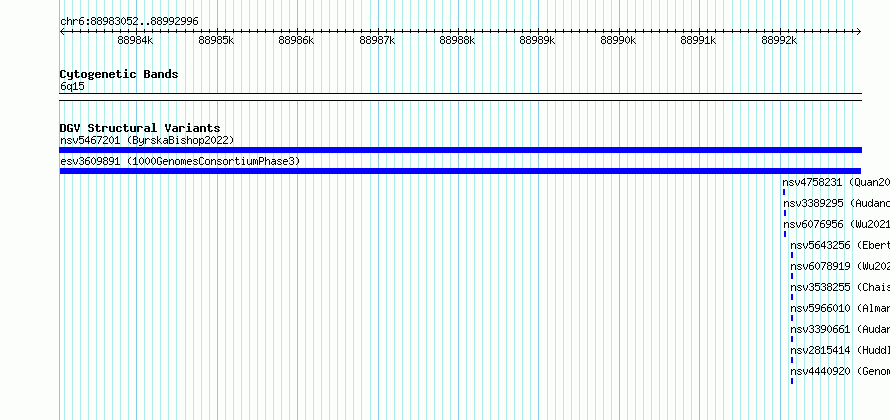Click the Cytogenetic Bands track title
Viewport: 890px width, 420px height.
[119, 74]
